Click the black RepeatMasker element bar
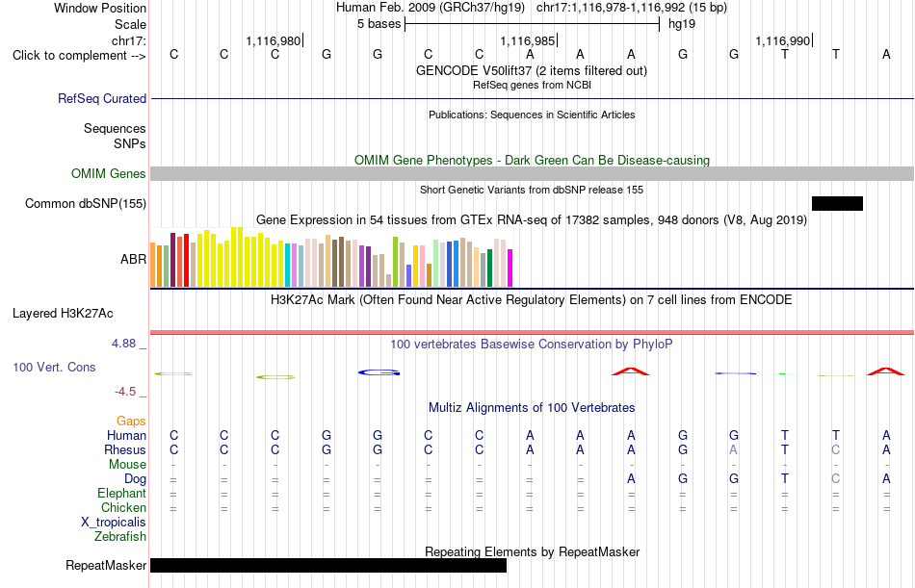The width and height of the screenshot is (915, 588). pyautogui.click(x=327, y=565)
